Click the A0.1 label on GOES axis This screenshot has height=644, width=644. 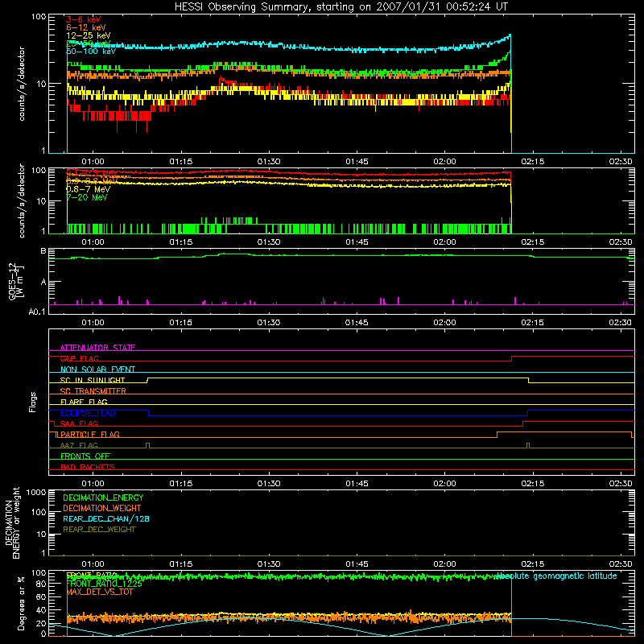[37, 312]
